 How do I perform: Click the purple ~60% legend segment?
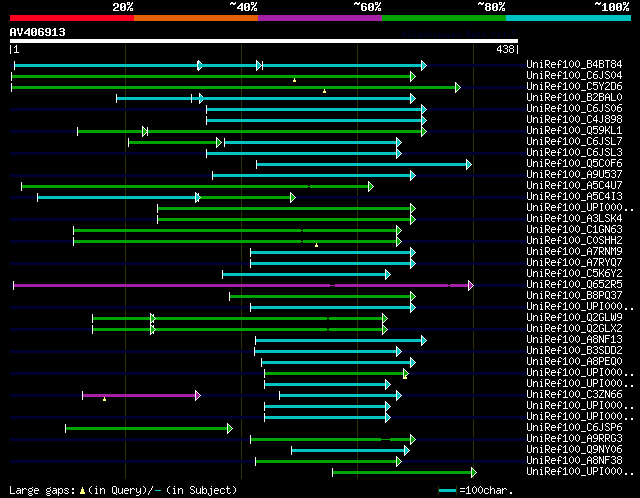pyautogui.click(x=320, y=18)
